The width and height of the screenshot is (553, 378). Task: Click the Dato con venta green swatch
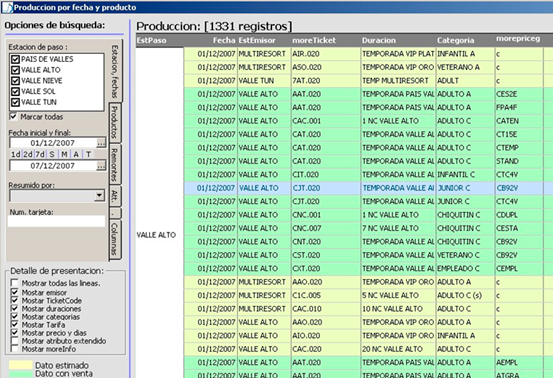[20, 373]
